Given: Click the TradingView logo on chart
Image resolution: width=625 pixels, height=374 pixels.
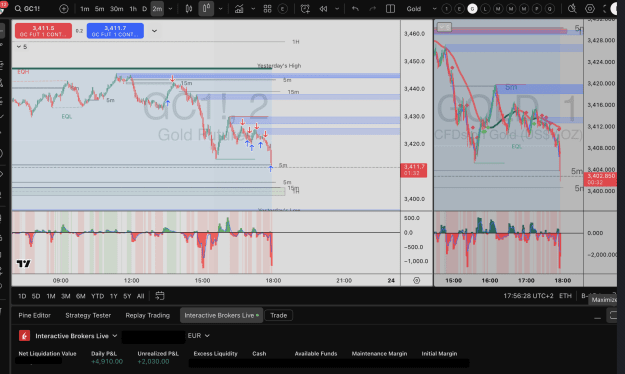Looking at the screenshot, I should click(24, 264).
